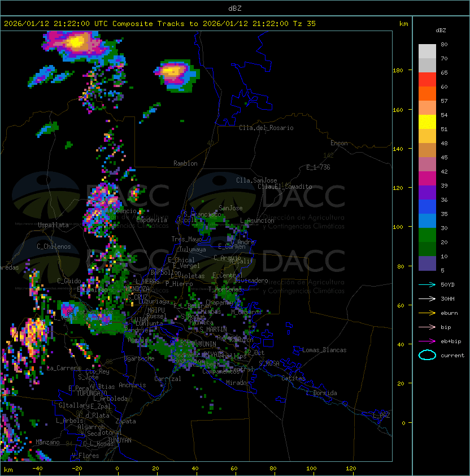
Task: Click the 'Uspallata' map label
Action: point(53,225)
